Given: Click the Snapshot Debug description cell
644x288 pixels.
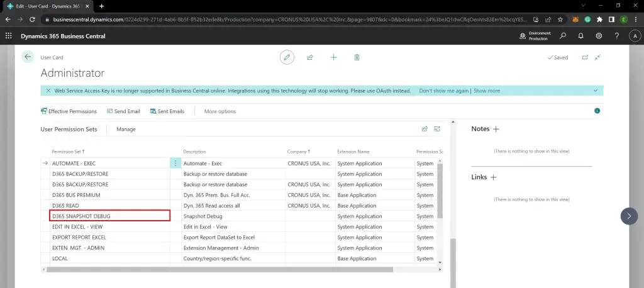Looking at the screenshot, I should click(x=233, y=216).
